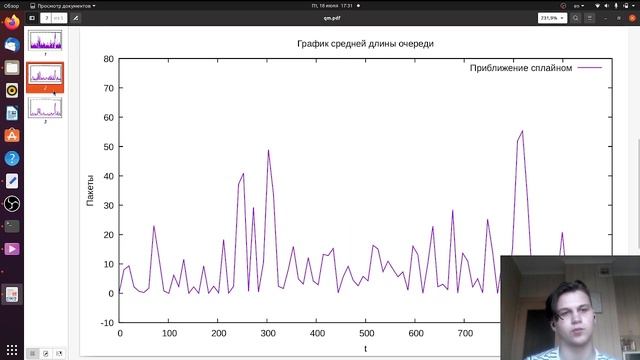Click the page number input field
Screen dimensions: 640x360
tap(46, 18)
